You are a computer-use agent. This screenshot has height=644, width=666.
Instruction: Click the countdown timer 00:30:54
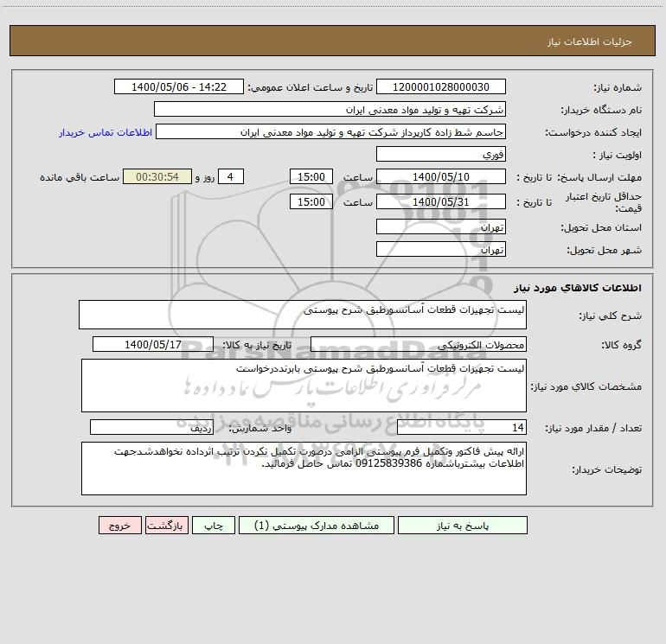coord(157,176)
